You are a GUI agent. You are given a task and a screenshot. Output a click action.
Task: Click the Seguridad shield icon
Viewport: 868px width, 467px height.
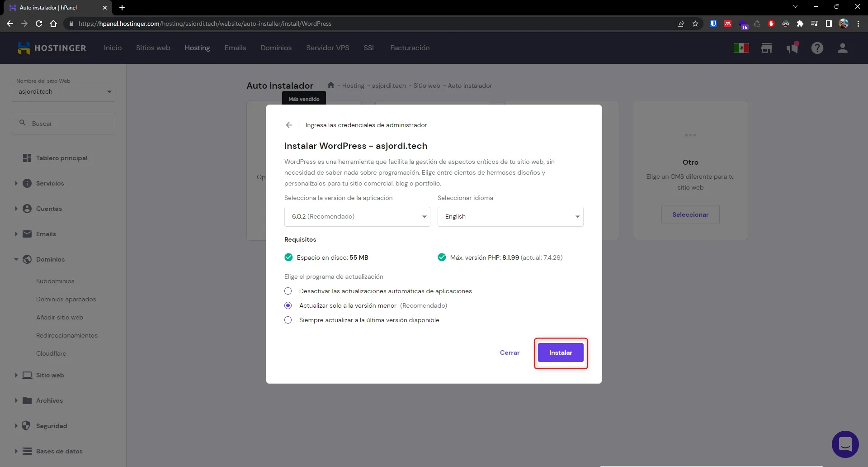coord(26,426)
